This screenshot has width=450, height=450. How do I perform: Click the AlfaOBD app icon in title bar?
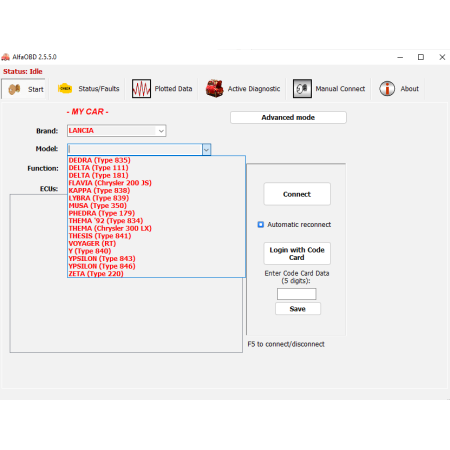pyautogui.click(x=5, y=57)
